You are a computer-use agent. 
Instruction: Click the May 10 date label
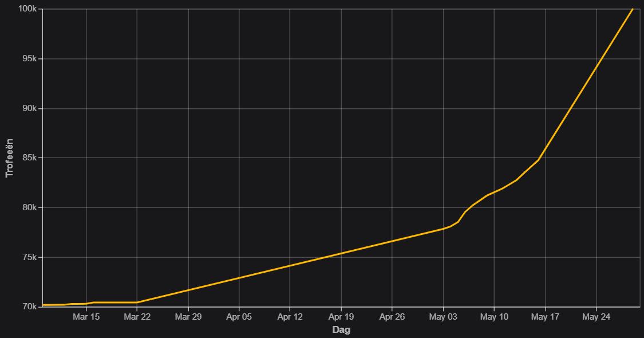494,317
